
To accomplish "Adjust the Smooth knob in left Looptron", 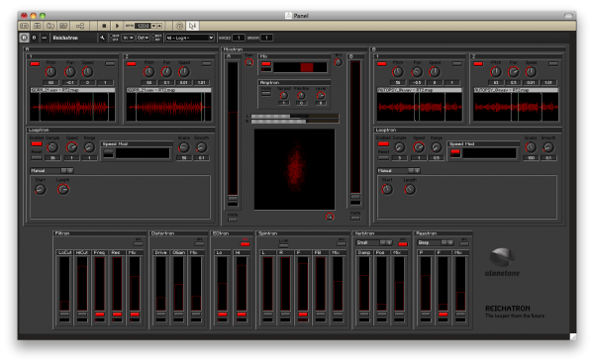I will 202,147.
